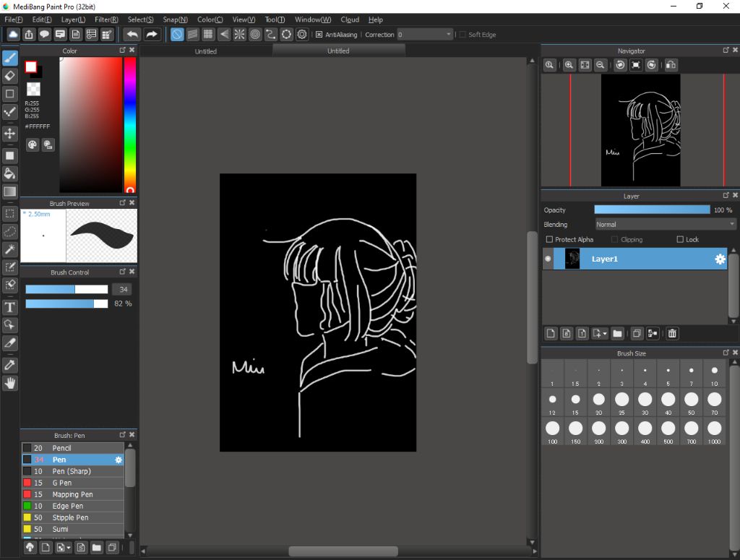740x560 pixels.
Task: Select the G Pen brush
Action: point(73,483)
